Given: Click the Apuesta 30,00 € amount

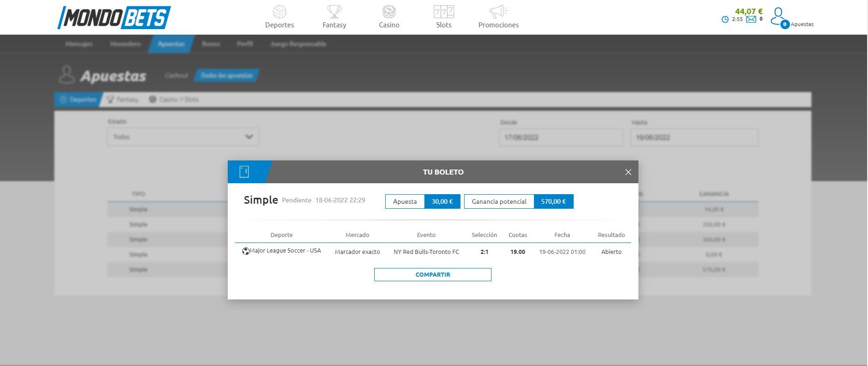Looking at the screenshot, I should pyautogui.click(x=442, y=201).
